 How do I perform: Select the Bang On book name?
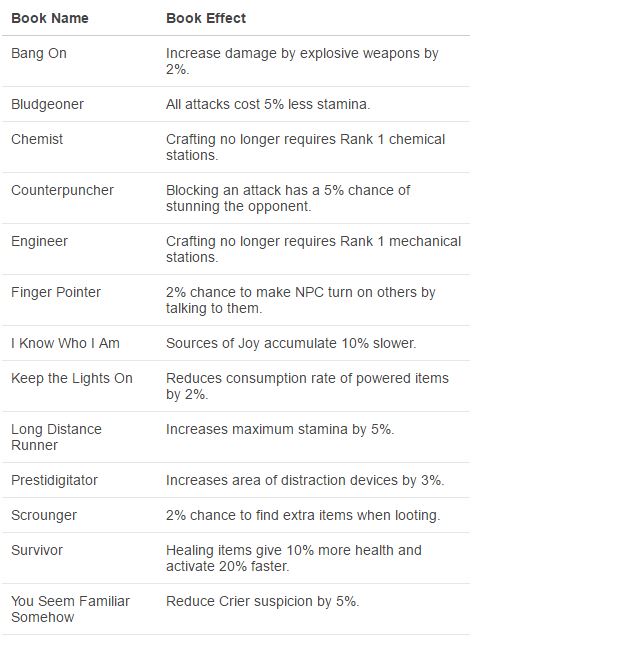[39, 53]
